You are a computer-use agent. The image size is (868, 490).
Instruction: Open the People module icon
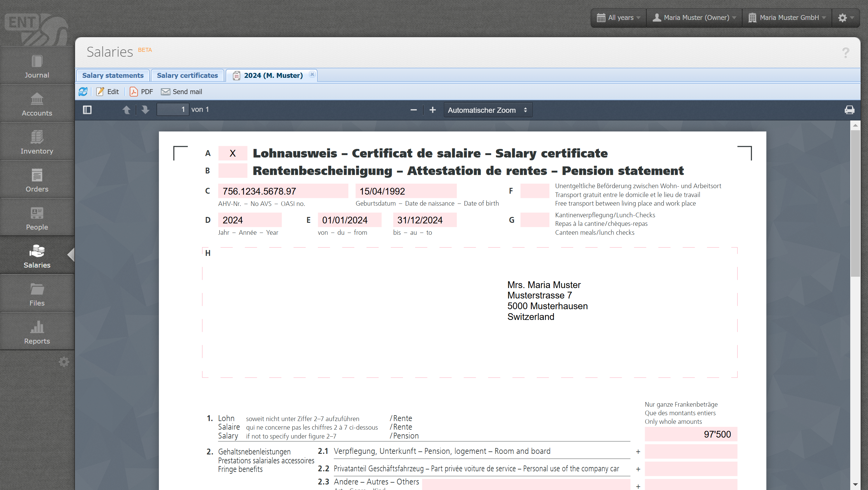[x=37, y=213]
